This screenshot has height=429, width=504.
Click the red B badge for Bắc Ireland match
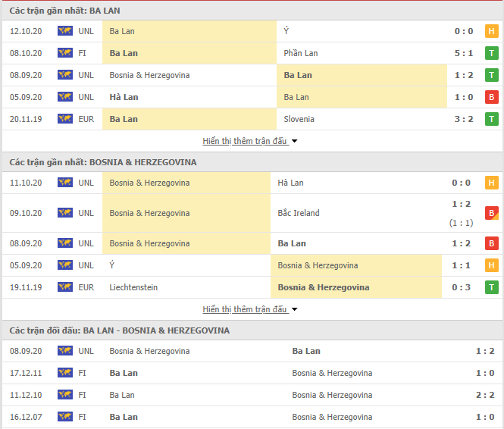(x=491, y=213)
